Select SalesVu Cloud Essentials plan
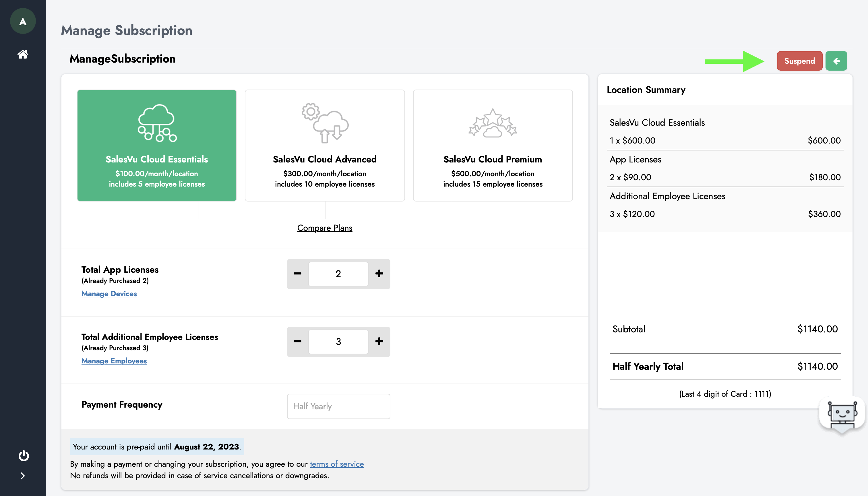Screen dimensions: 868x496 [x=157, y=146]
